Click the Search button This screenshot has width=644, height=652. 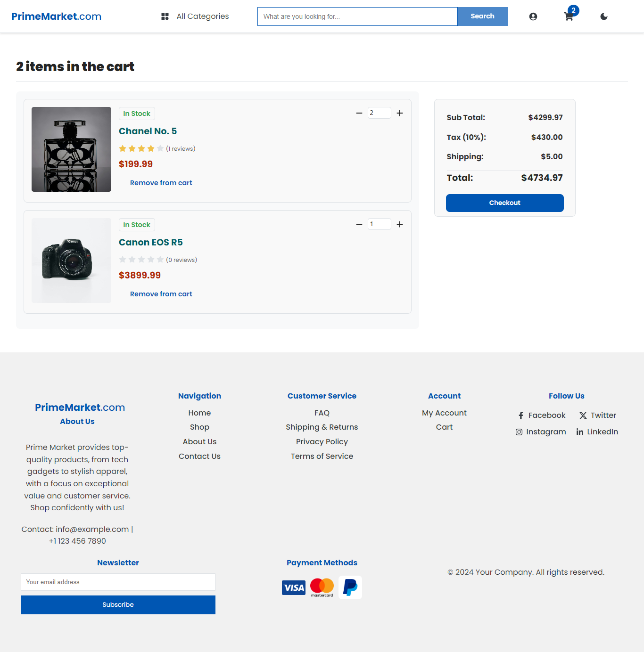point(482,16)
